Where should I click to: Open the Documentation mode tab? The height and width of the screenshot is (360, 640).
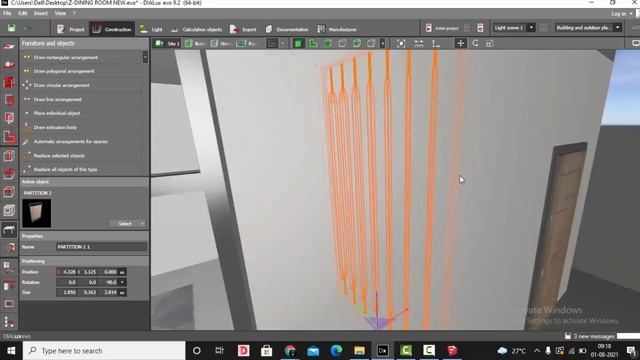click(287, 29)
